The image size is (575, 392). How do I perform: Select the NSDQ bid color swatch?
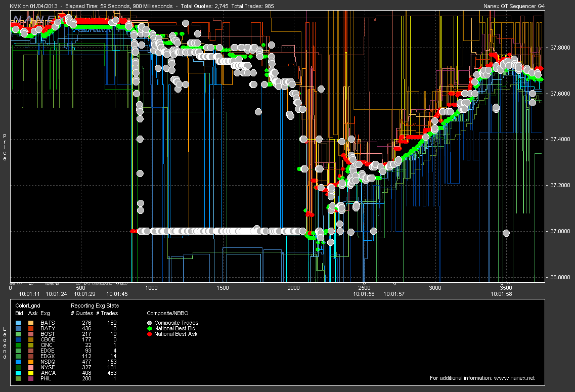coord(18,362)
